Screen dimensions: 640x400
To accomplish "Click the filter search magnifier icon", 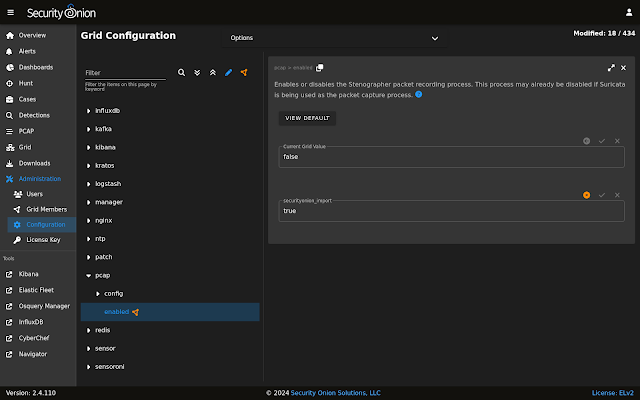I will pos(181,73).
